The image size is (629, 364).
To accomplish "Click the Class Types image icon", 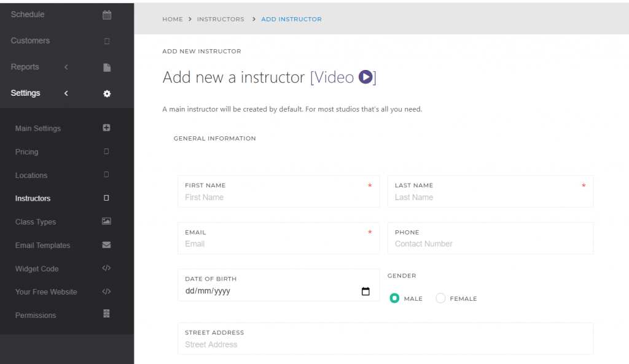I will (106, 222).
